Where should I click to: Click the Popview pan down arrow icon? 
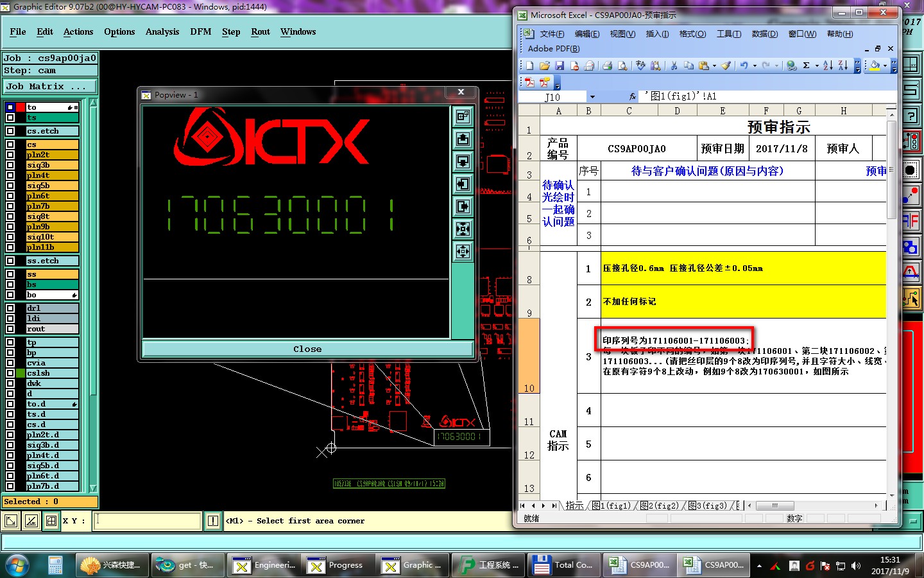[463, 161]
